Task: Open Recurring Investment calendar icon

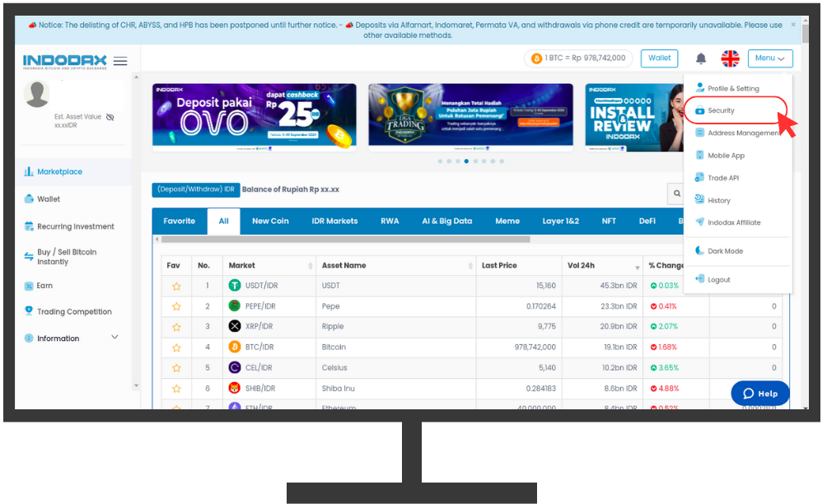Action: (x=29, y=226)
